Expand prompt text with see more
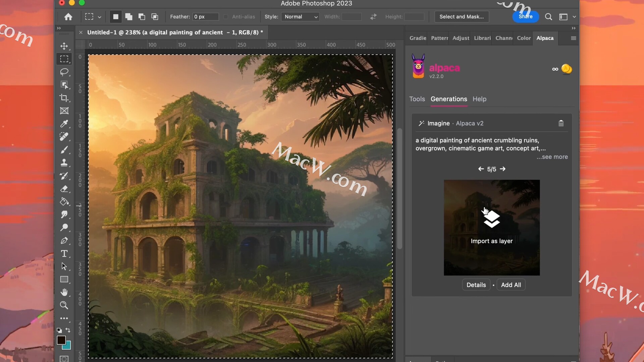The width and height of the screenshot is (644, 362). tap(552, 157)
